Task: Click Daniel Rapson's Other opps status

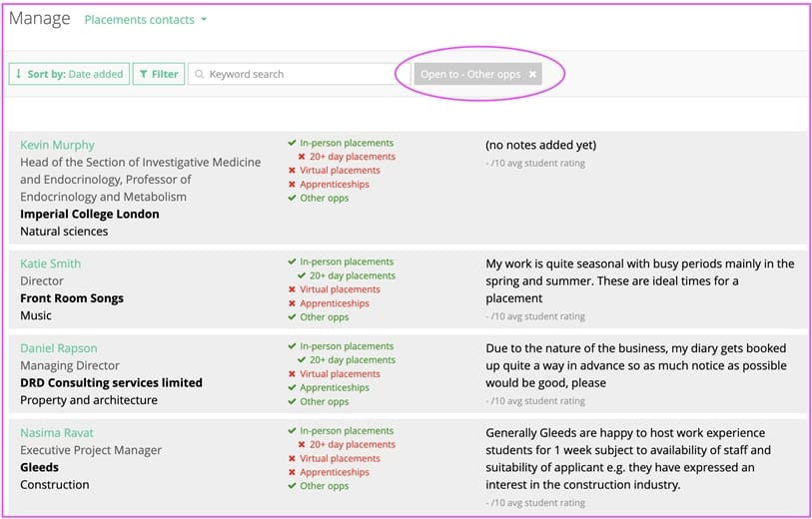Action: [319, 401]
